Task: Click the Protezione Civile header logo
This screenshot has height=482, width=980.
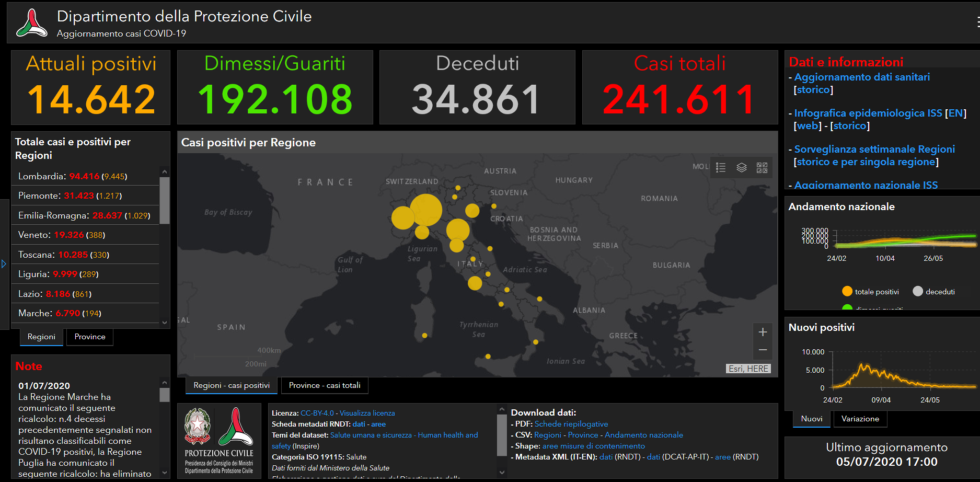Action: 31,24
